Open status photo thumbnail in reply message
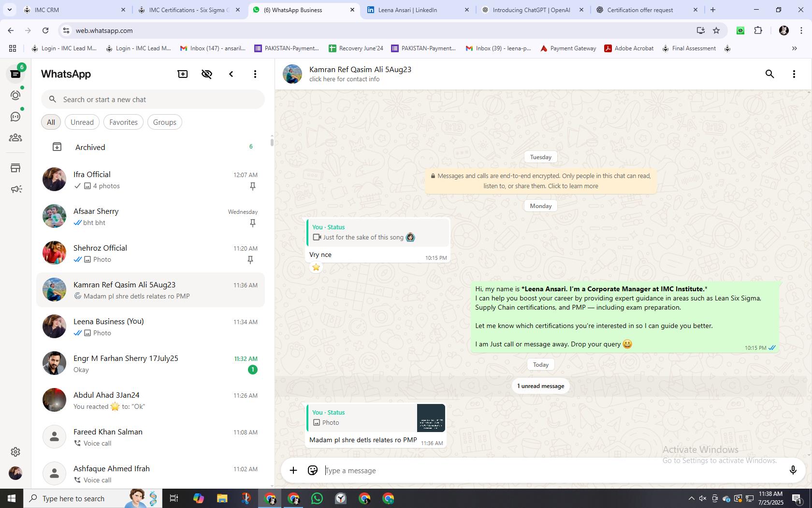 431,418
